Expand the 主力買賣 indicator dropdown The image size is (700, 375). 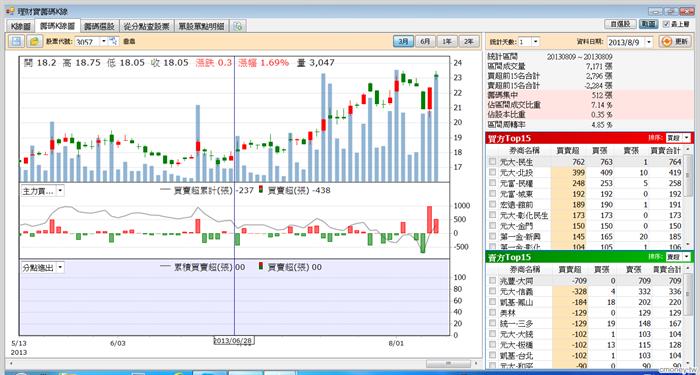pos(61,191)
